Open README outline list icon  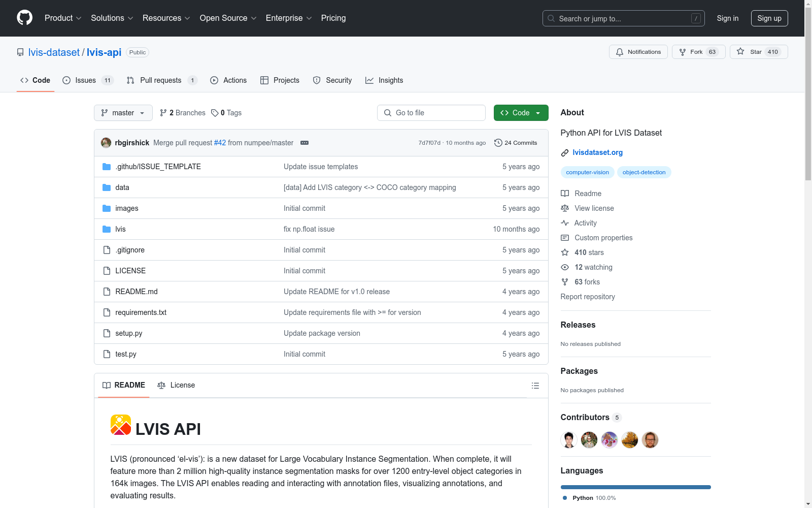(535, 386)
